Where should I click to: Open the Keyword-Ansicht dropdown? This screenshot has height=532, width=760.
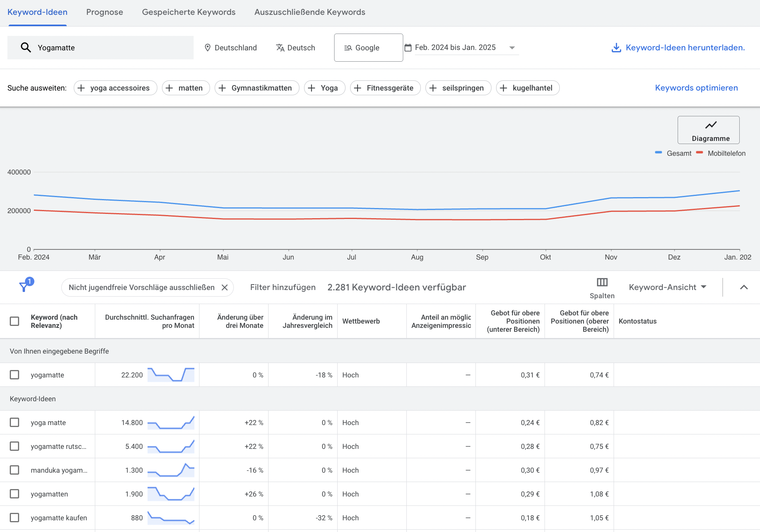point(667,287)
